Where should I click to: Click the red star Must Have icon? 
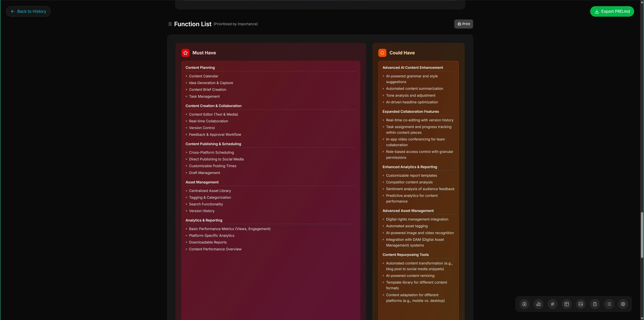[x=185, y=53]
